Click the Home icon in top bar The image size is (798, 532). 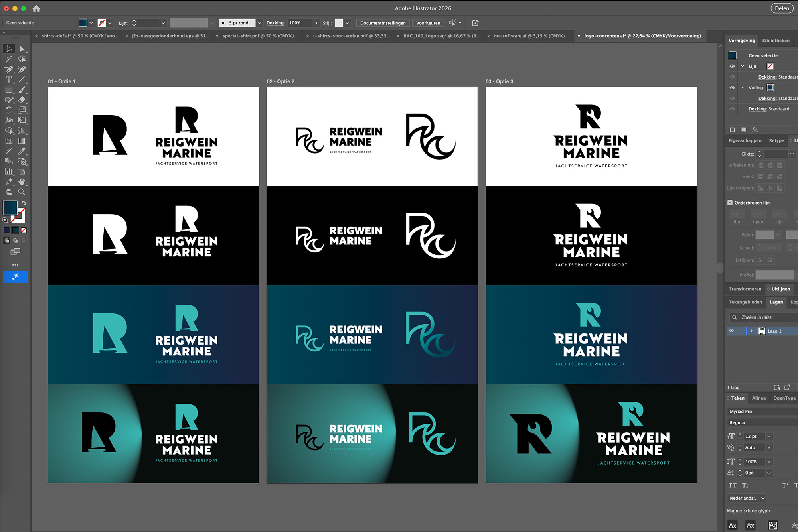tap(36, 8)
